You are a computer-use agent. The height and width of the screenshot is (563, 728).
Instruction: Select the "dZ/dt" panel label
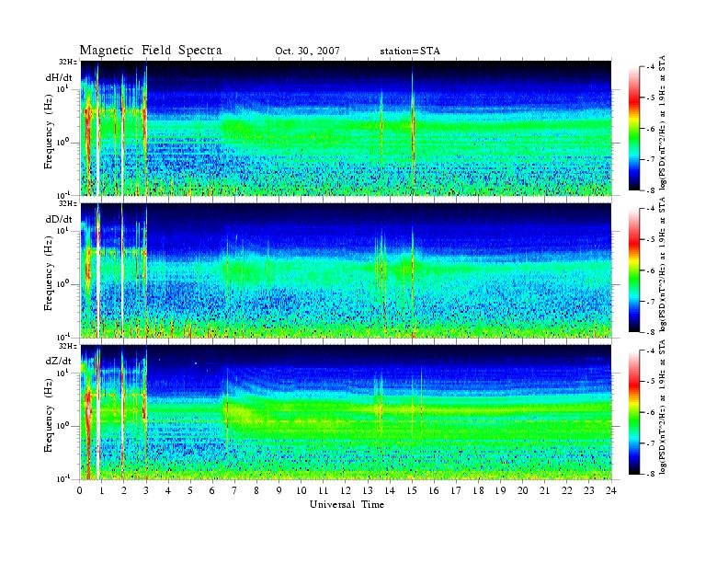(x=59, y=361)
